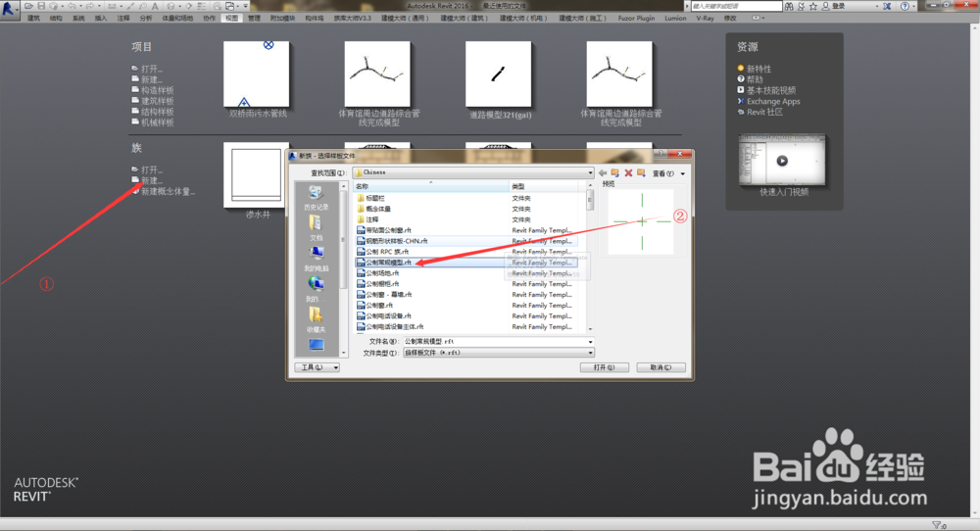Viewport: 980px width, 531px height.
Task: Open the Help question mark icon in title bar
Action: [x=905, y=6]
